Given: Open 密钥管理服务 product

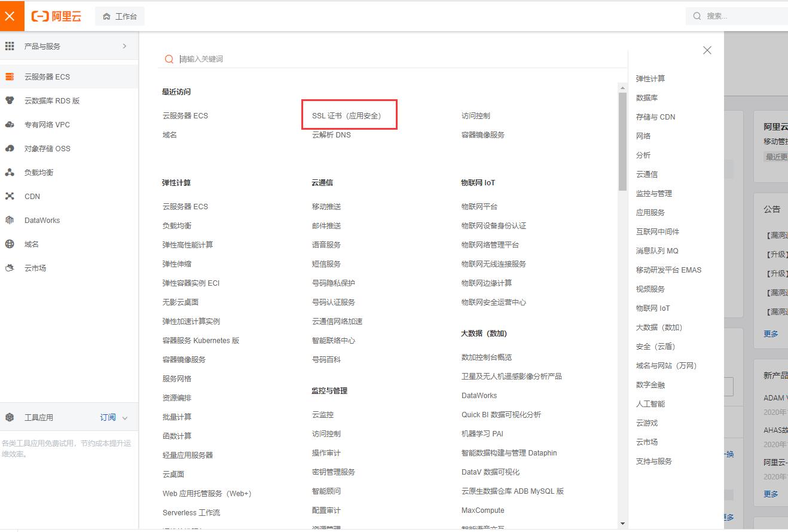Looking at the screenshot, I should coord(334,472).
